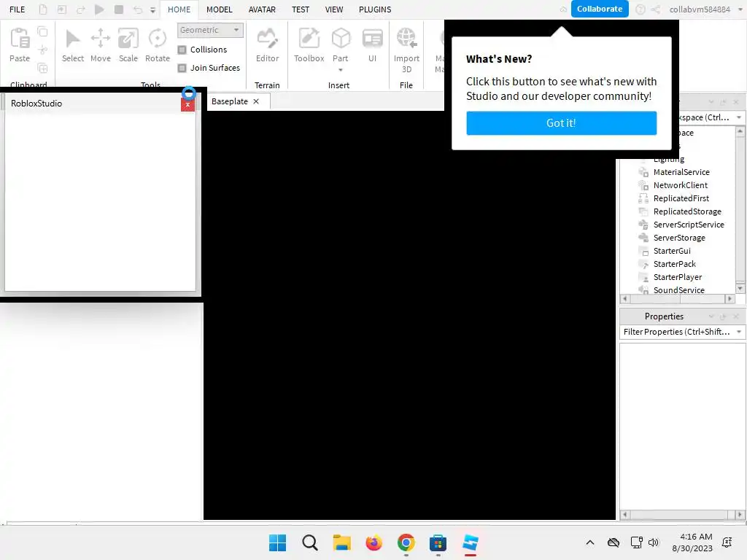The image size is (747, 560).
Task: Switch to the MODEL tab
Action: (219, 9)
